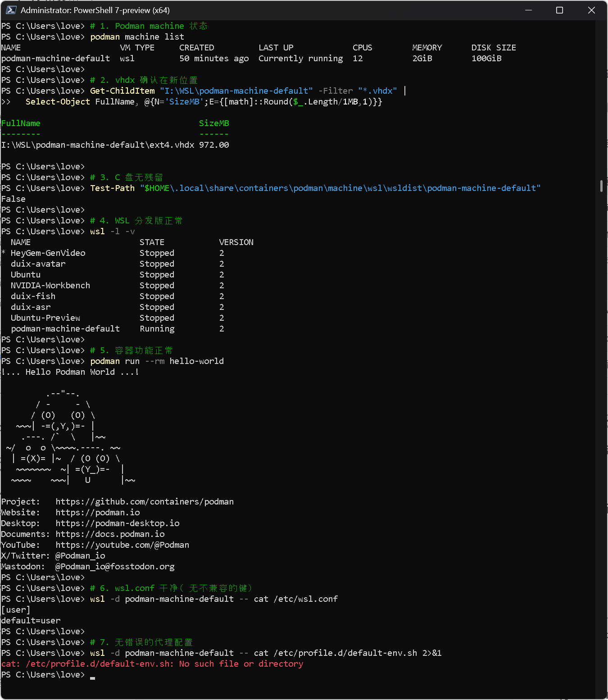Click the 'podman run --rm hello-world' command
Image resolution: width=608 pixels, height=700 pixels.
point(157,361)
